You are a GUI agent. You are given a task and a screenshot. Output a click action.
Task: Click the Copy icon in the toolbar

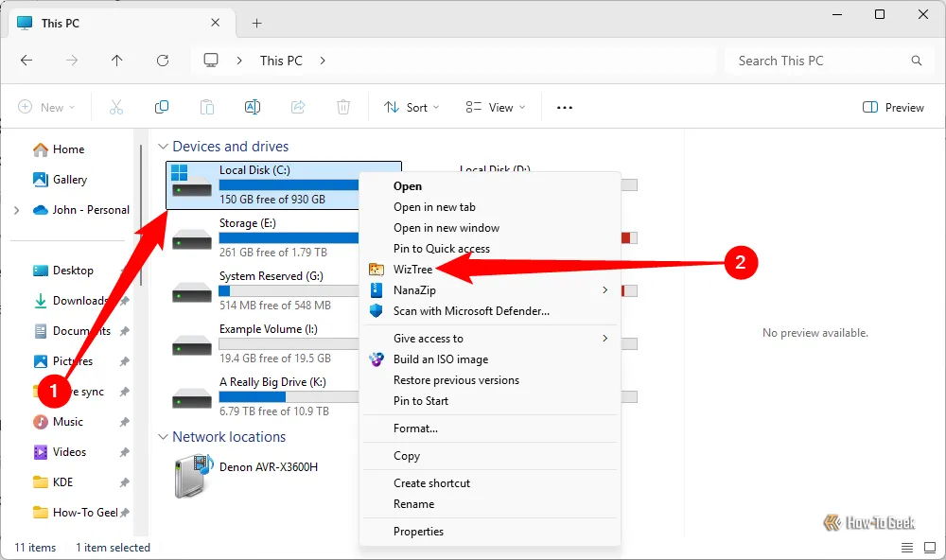161,107
